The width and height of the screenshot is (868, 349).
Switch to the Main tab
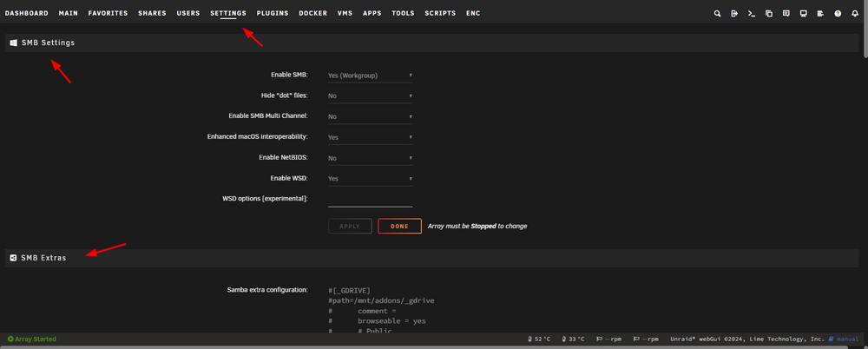68,13
